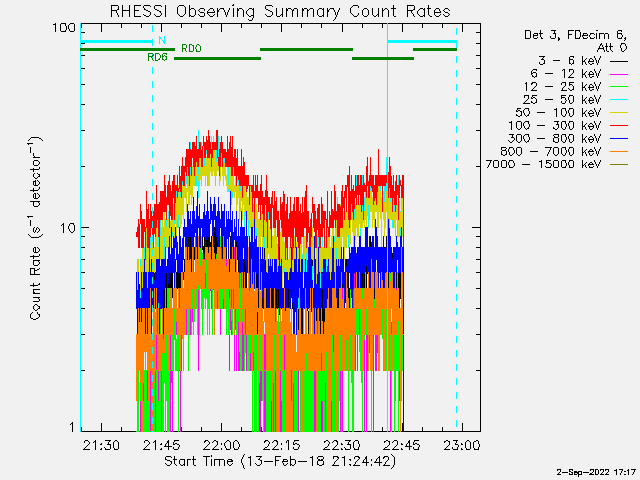Select the '12 - 25 keV' legend label
Viewport: 640px width, 480px height.
pos(562,87)
